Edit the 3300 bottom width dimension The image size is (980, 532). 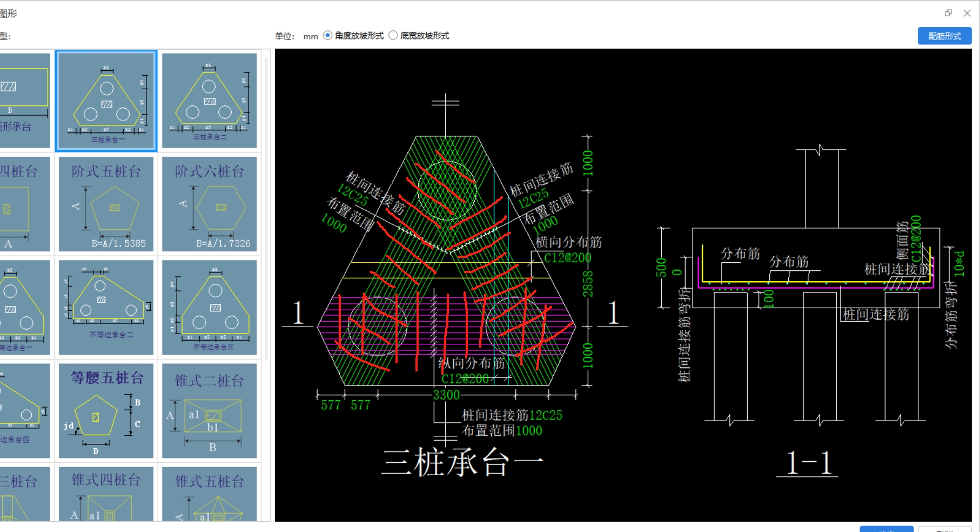coord(446,395)
